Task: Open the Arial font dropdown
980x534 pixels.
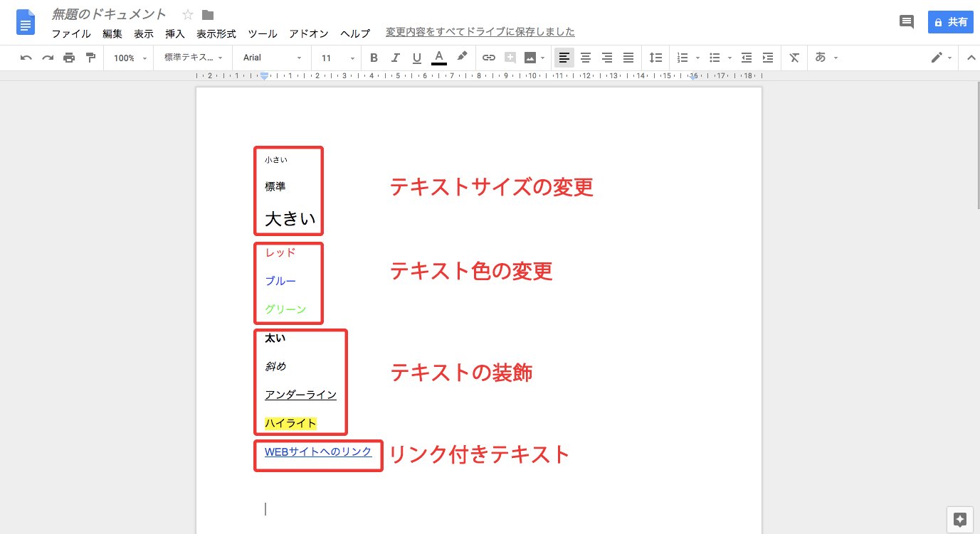Action: click(272, 58)
